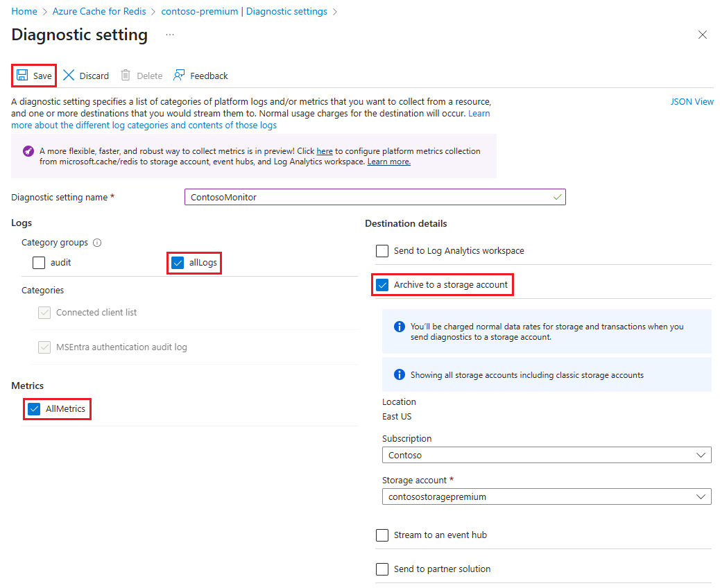Open Feedback using the toolbar icon
720x588 pixels.
pyautogui.click(x=179, y=75)
